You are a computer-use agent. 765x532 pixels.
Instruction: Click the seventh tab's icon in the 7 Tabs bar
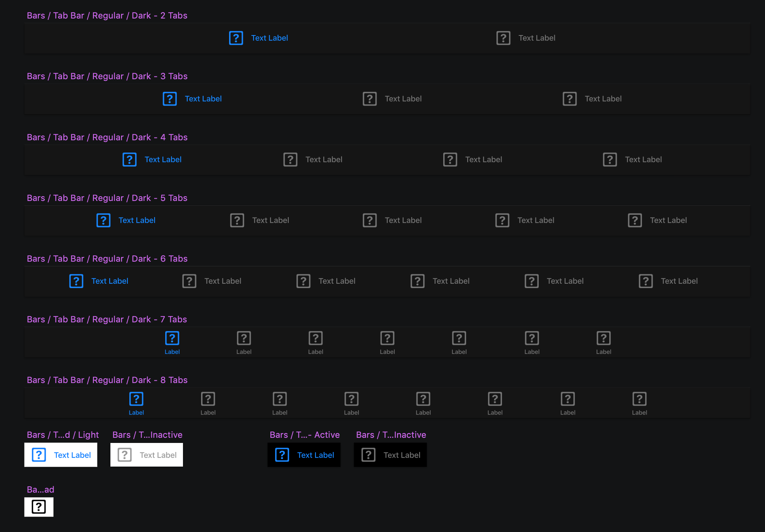pyautogui.click(x=604, y=338)
